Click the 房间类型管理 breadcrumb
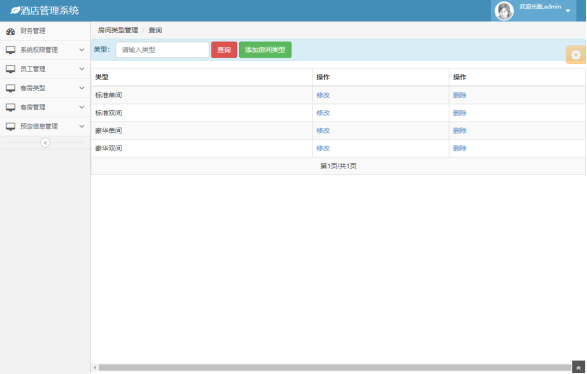 coord(118,30)
